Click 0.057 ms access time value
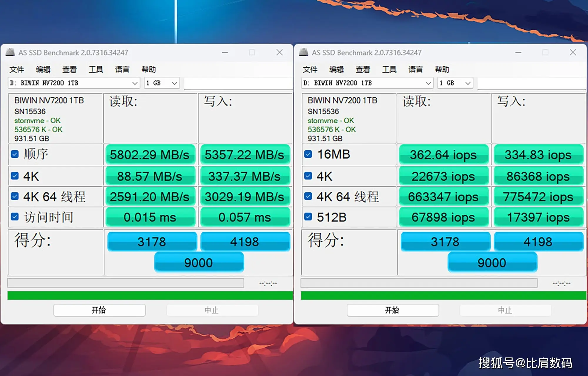The height and width of the screenshot is (376, 588). (x=245, y=217)
